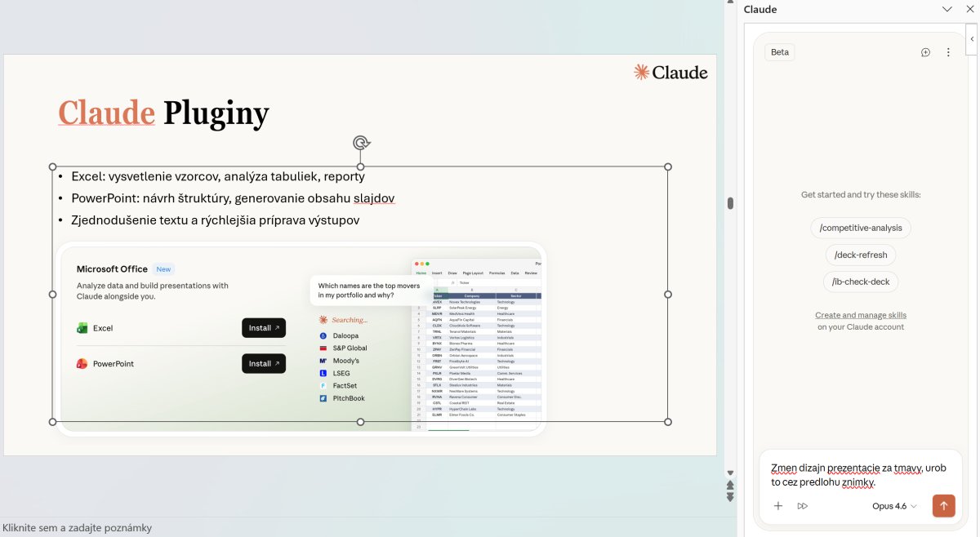Screen dimensions: 980x537
Task: Choose the /ib-check-deck skill
Action: [x=861, y=282]
